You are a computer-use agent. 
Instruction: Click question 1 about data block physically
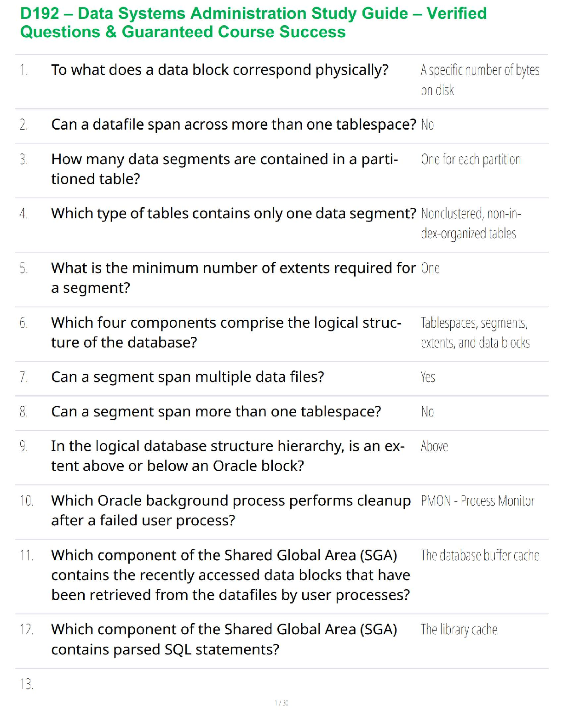tap(219, 70)
